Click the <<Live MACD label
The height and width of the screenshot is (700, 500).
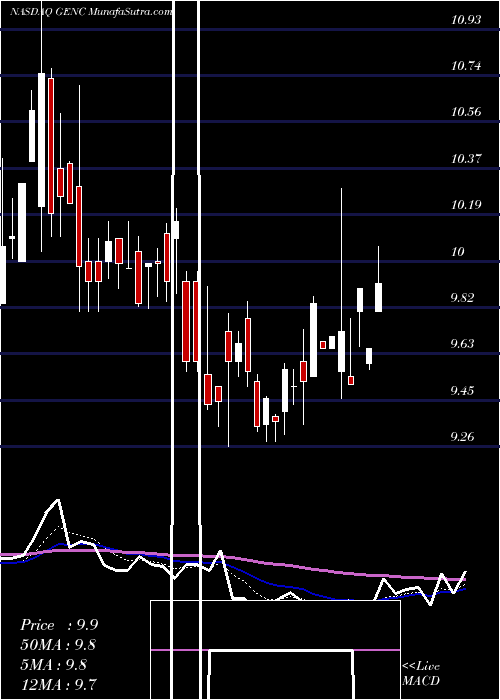[x=421, y=674]
